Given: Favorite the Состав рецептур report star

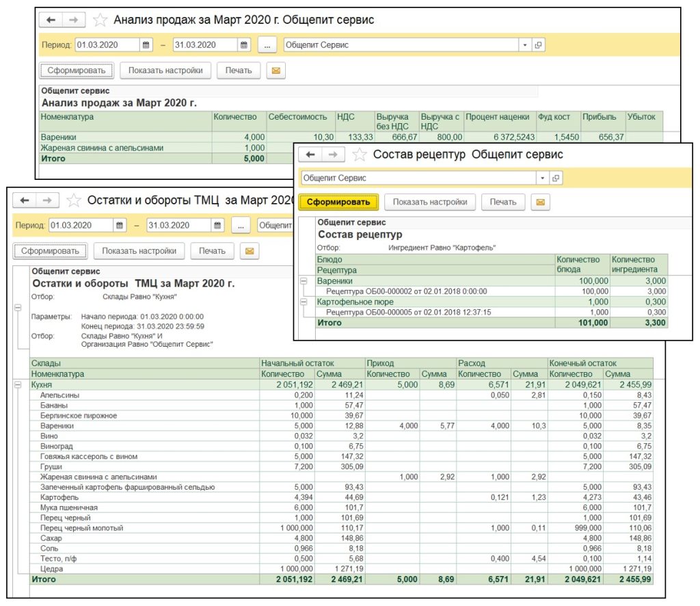Looking at the screenshot, I should pyautogui.click(x=359, y=155).
